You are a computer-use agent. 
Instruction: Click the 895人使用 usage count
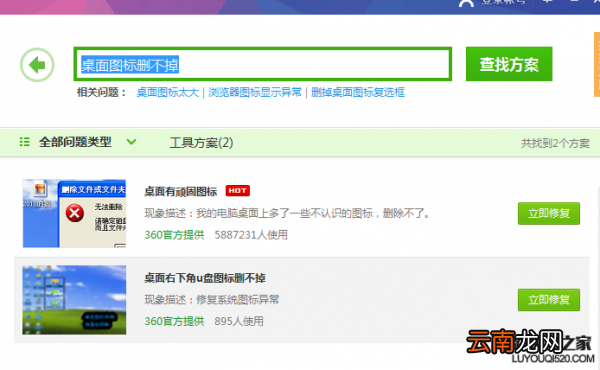pyautogui.click(x=239, y=321)
